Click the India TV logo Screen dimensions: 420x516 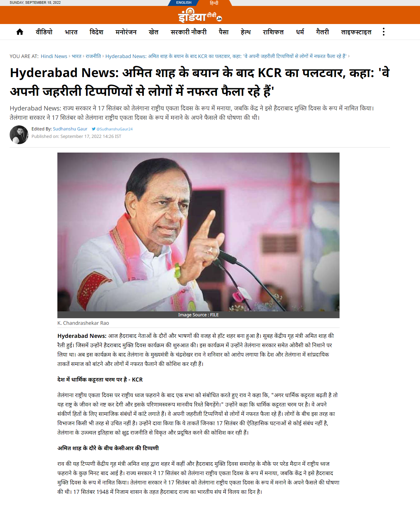(200, 15)
